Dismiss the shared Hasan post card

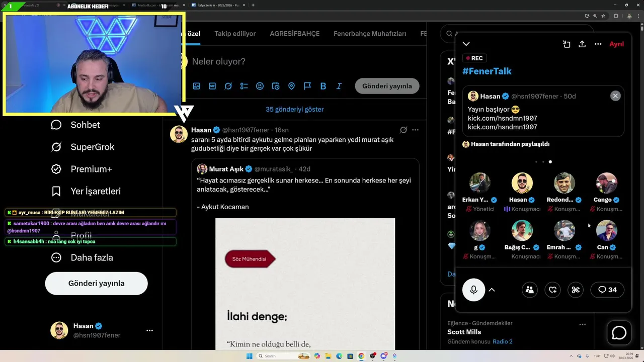(x=615, y=96)
